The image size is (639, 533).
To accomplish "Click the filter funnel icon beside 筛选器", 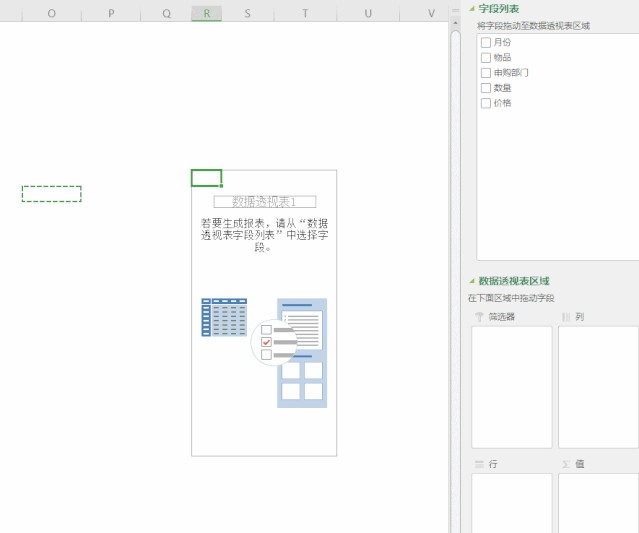I will (x=479, y=317).
